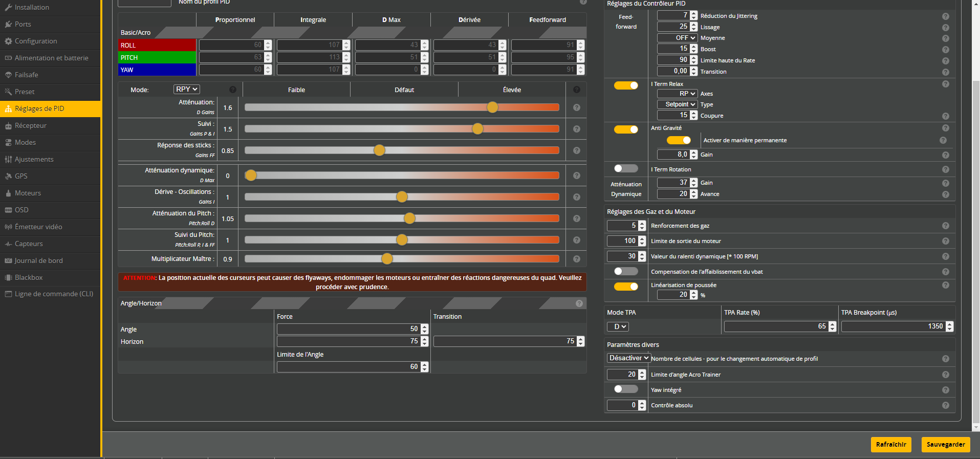Viewport: 980px width, 459px height.
Task: Toggle Compensation de l'affaiblissement du vbat
Action: coord(626,271)
